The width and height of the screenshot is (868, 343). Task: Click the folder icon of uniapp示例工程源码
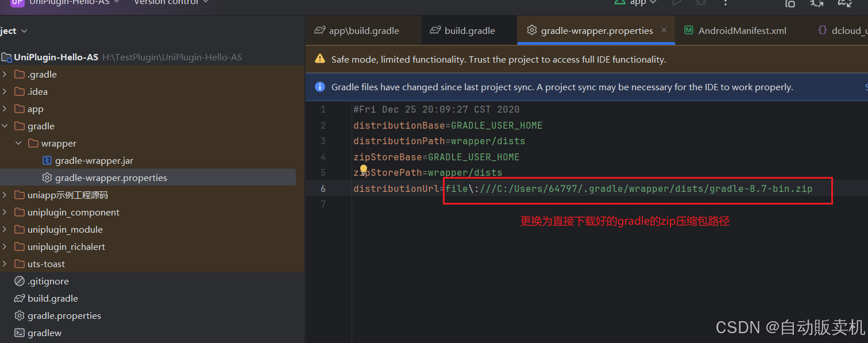point(20,195)
